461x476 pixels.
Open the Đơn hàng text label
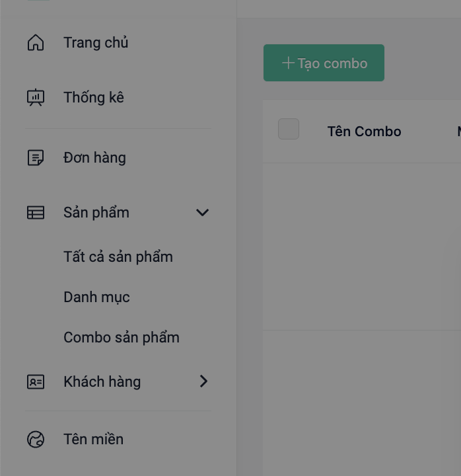pyautogui.click(x=94, y=158)
